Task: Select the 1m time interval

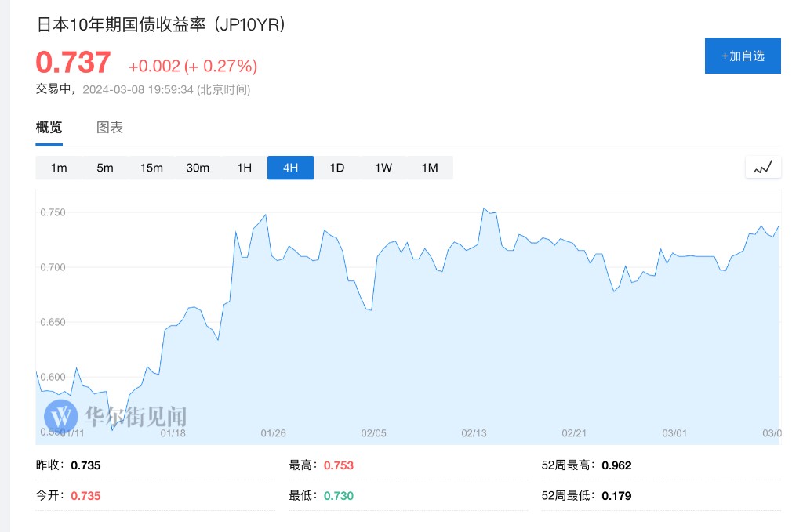Action: tap(59, 168)
